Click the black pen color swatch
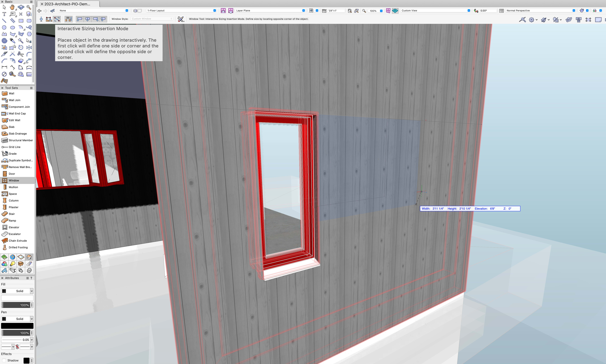This screenshot has width=606, height=364. pyautogui.click(x=17, y=326)
